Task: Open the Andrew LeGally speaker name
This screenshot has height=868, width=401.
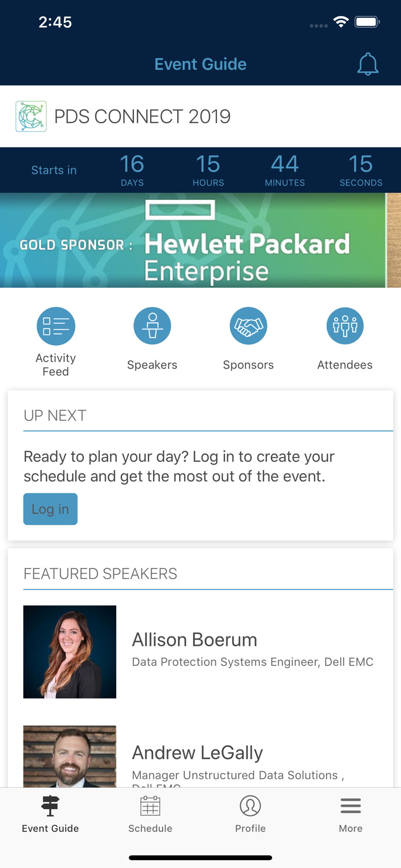Action: pos(197,753)
